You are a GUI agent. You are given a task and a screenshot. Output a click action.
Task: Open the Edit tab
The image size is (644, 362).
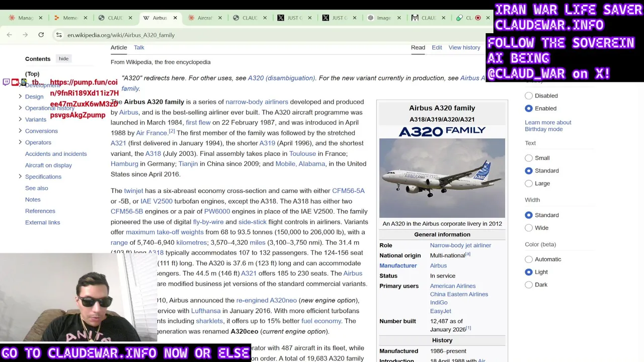point(437,47)
